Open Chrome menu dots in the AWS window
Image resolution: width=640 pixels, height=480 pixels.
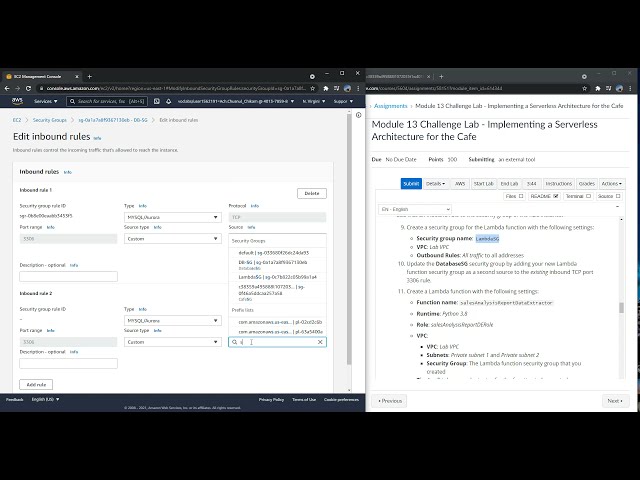(358, 88)
